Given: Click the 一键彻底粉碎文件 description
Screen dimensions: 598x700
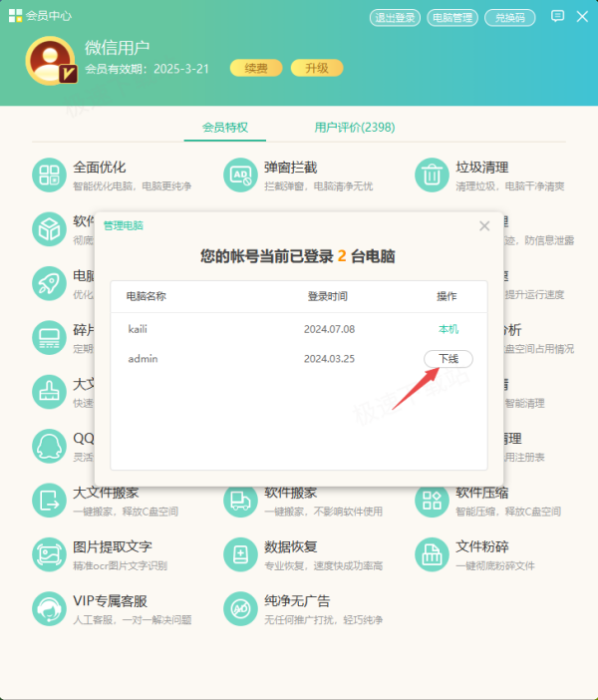Looking at the screenshot, I should click(495, 566).
